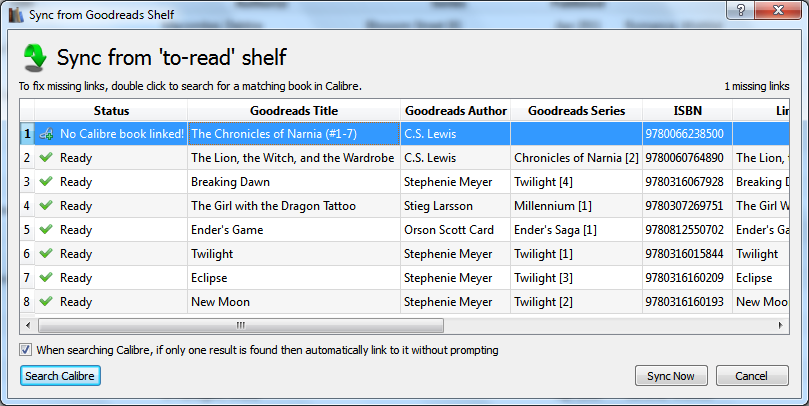Select row header number 4

(27, 206)
